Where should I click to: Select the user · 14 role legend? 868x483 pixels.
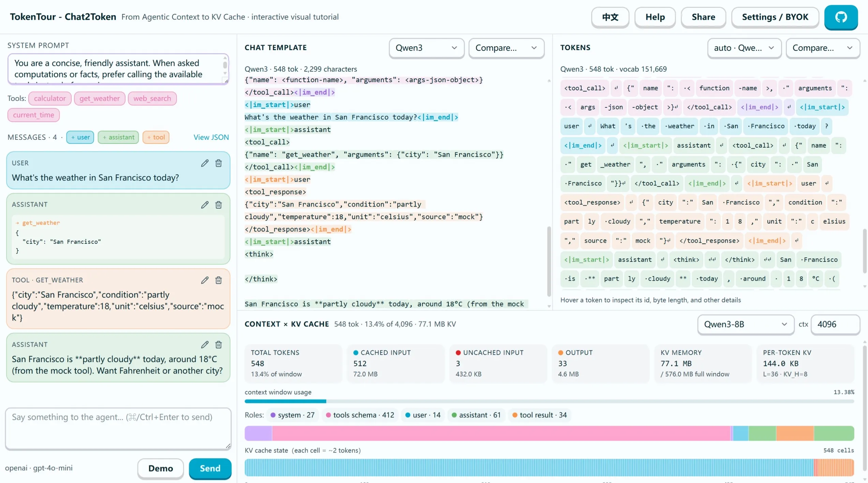point(423,415)
